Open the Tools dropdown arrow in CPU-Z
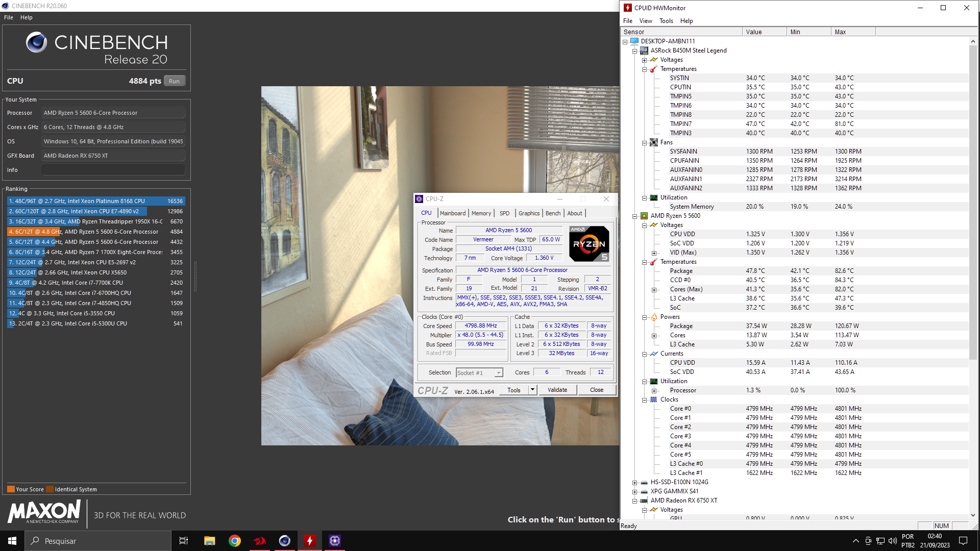The height and width of the screenshot is (551, 980). 532,390
